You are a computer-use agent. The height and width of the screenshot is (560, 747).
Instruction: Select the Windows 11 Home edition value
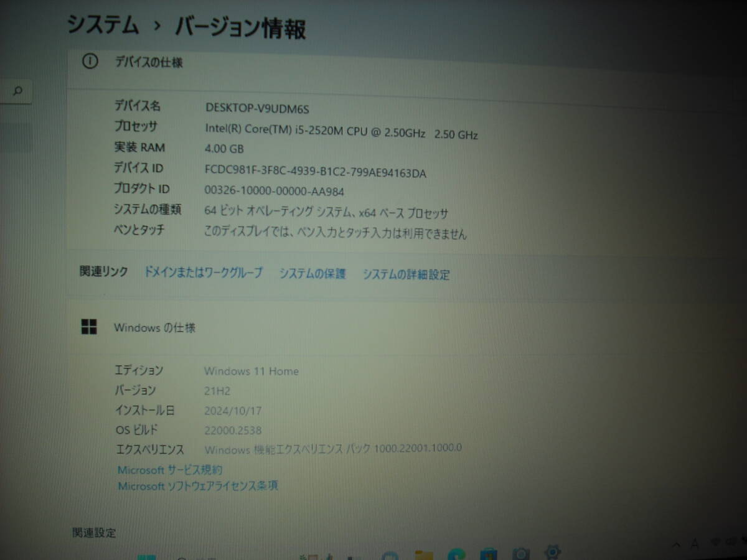point(251,371)
